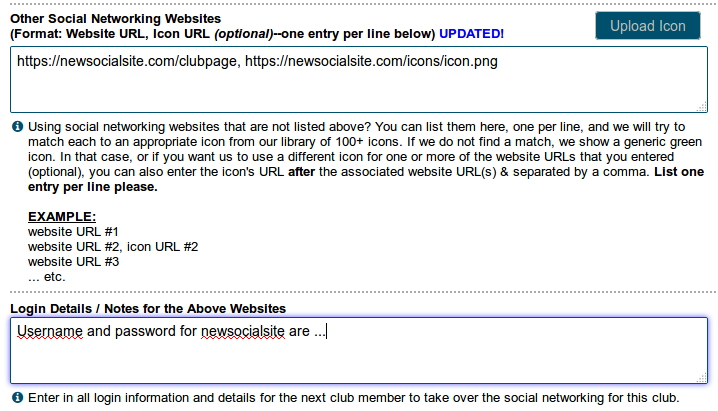Click example line website URL #1

[73, 232]
